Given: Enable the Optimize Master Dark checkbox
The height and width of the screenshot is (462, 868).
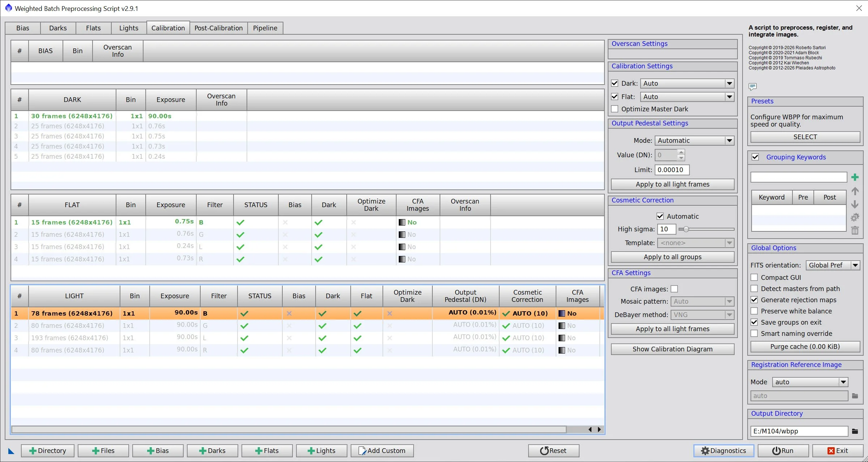Looking at the screenshot, I should [x=615, y=109].
